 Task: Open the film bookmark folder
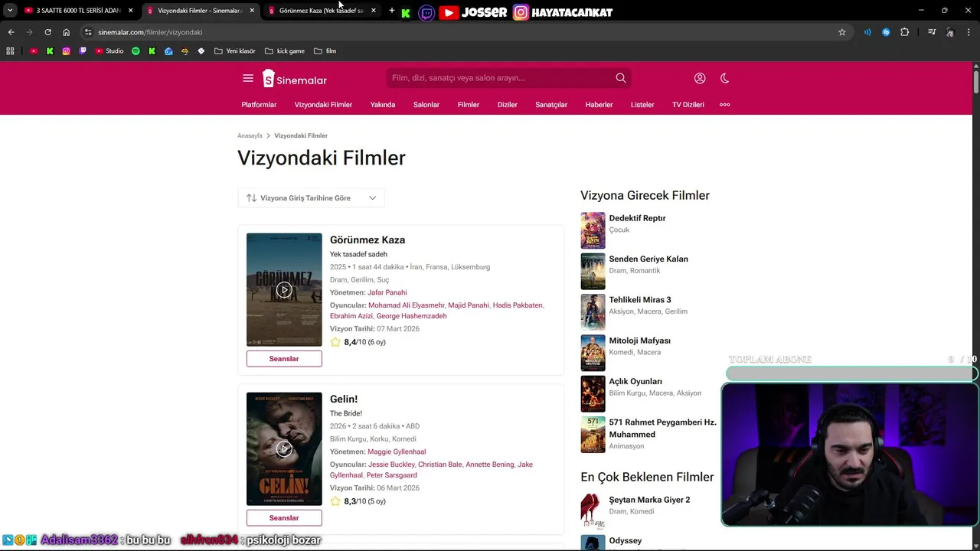(x=325, y=51)
